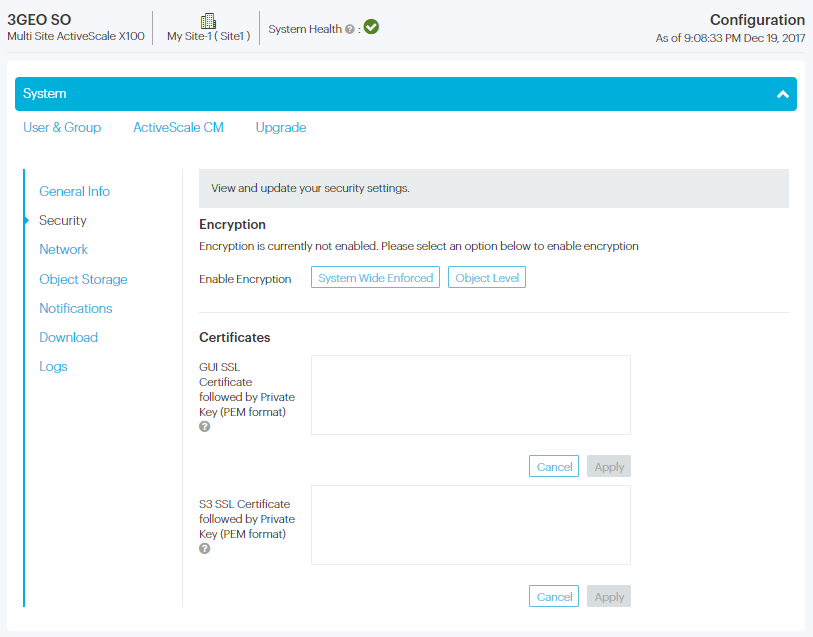Viewport: 813px width, 637px height.
Task: Open the Download settings section
Action: coord(68,337)
